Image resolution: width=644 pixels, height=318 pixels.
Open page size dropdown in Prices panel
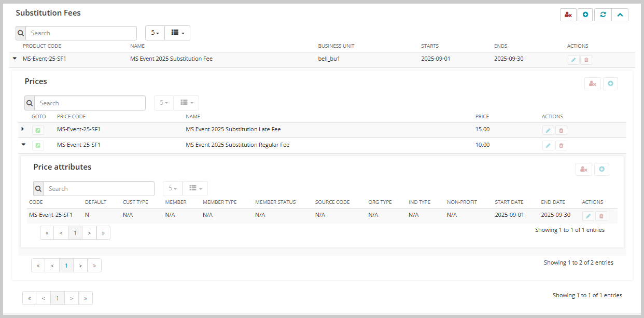click(164, 103)
